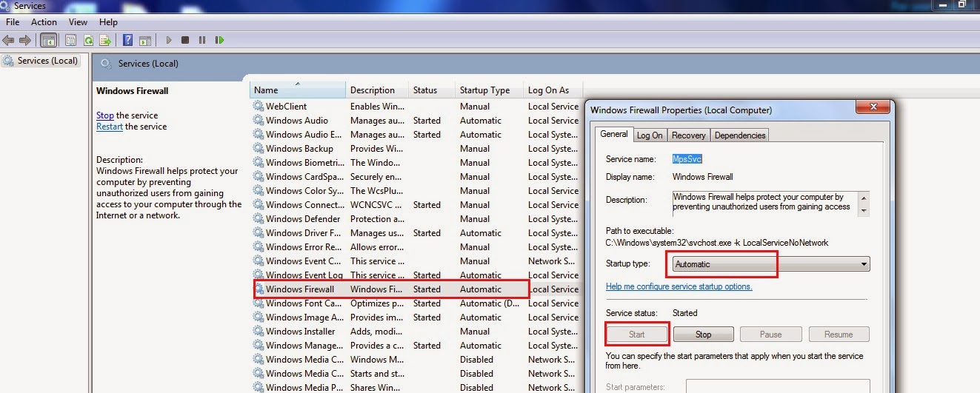Image resolution: width=980 pixels, height=393 pixels.
Task: Click the gear icon beside WebClient
Action: [258, 107]
